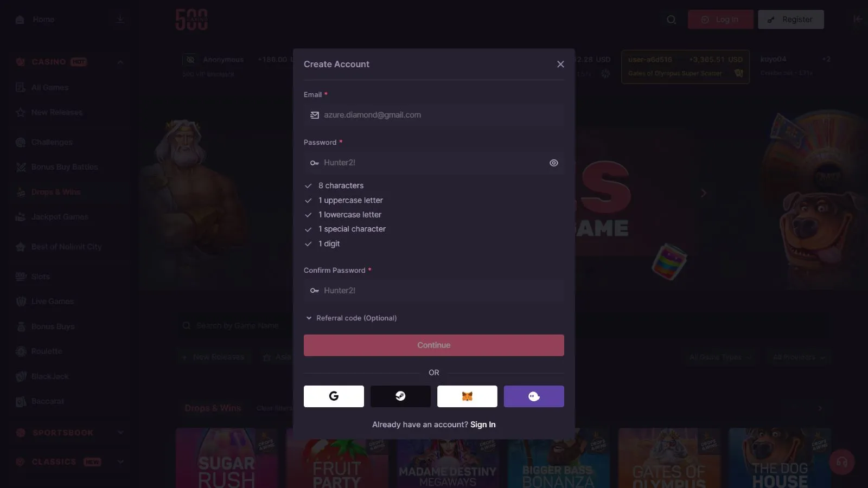This screenshot has height=488, width=868.
Task: Select the purple Phantom wallet sign-up button
Action: pos(534,396)
